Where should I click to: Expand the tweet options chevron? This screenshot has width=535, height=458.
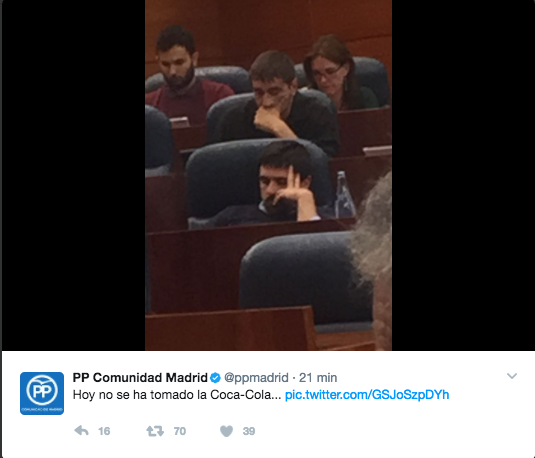coord(512,376)
